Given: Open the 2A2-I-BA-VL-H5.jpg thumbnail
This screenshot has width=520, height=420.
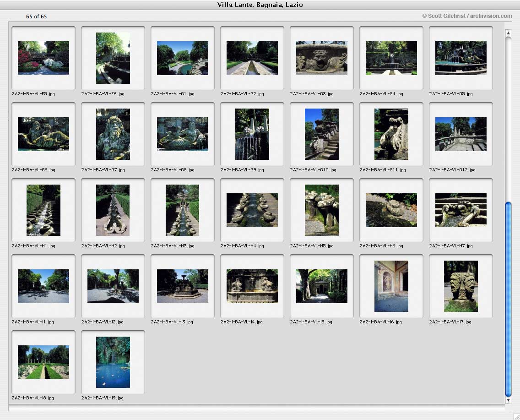Looking at the screenshot, I should [x=322, y=210].
